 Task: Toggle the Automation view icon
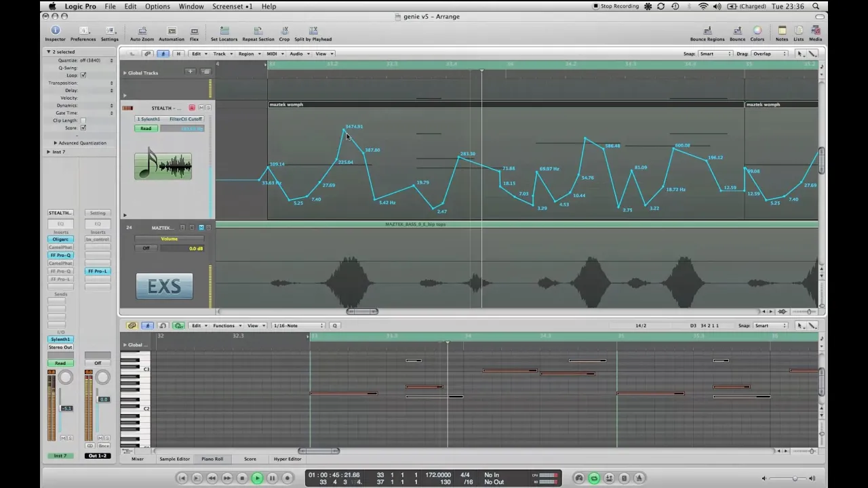point(172,30)
